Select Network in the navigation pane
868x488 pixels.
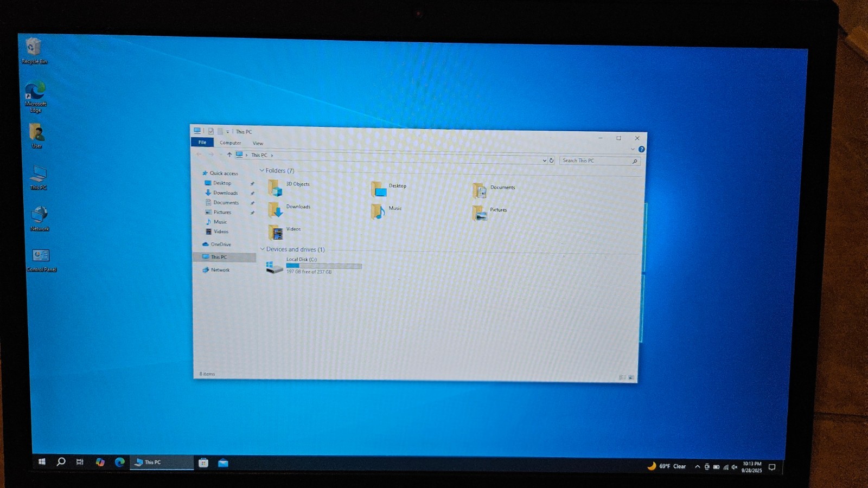click(x=216, y=269)
